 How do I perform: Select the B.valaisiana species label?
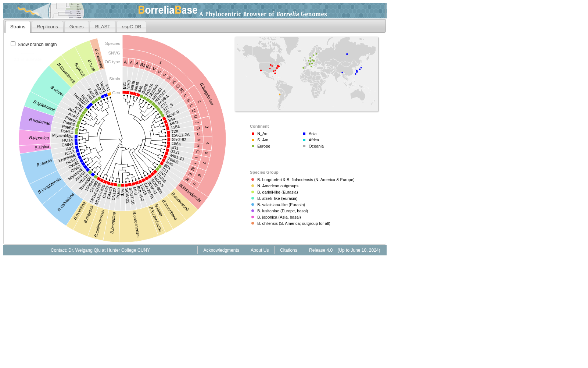point(66,202)
